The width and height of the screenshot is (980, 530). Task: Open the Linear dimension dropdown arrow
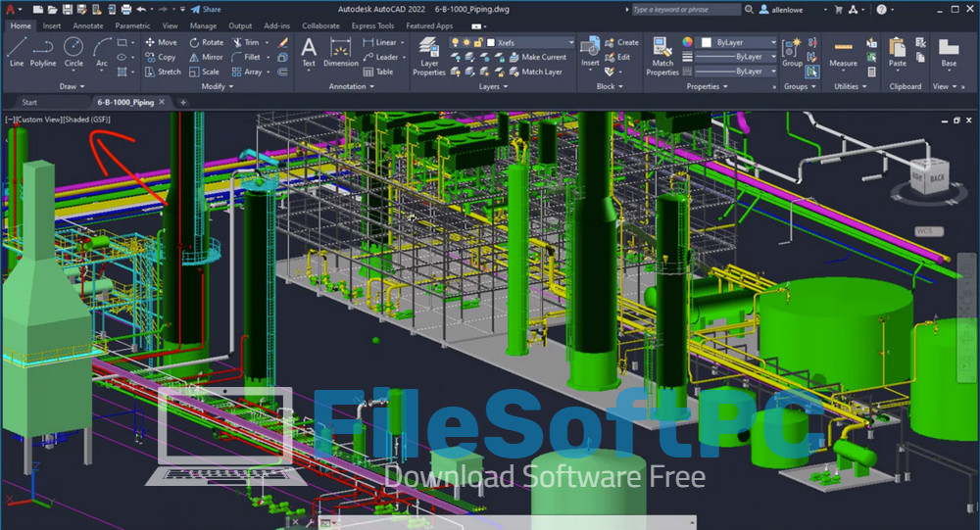tap(402, 42)
